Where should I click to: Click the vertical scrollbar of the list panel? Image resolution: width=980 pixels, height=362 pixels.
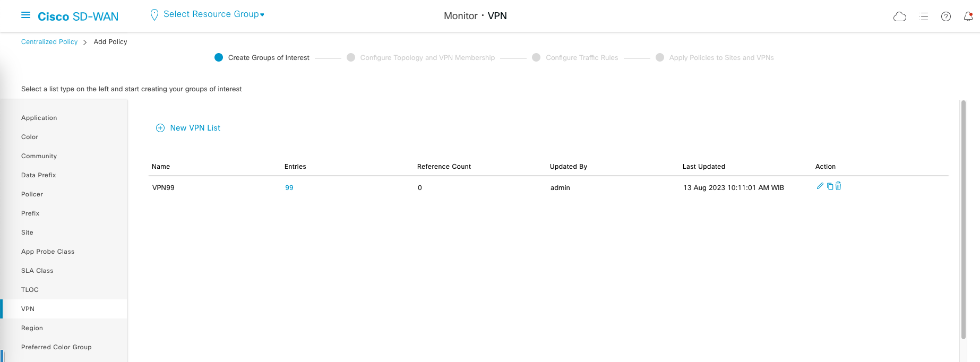(x=964, y=218)
